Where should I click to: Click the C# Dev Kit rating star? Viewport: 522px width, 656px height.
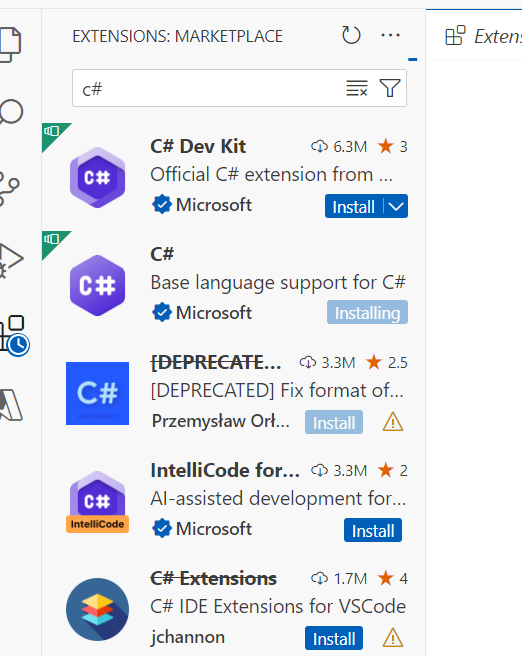point(385,146)
